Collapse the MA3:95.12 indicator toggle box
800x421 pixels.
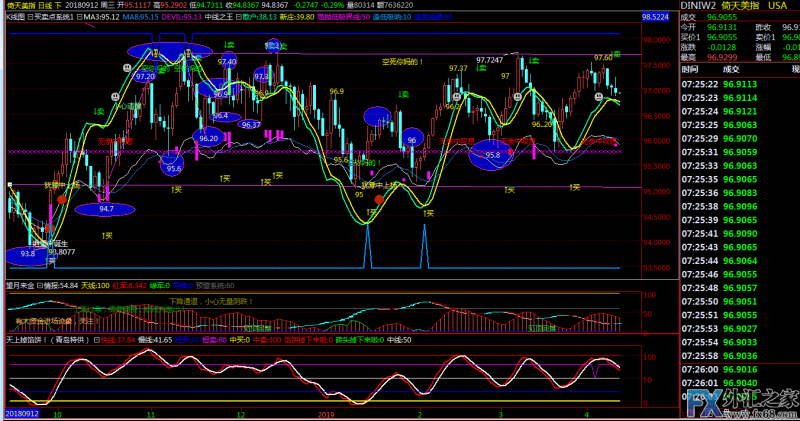pos(80,17)
